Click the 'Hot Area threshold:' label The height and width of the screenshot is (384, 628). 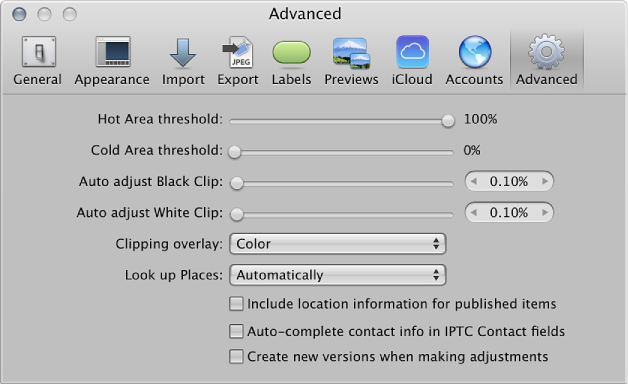point(160,119)
